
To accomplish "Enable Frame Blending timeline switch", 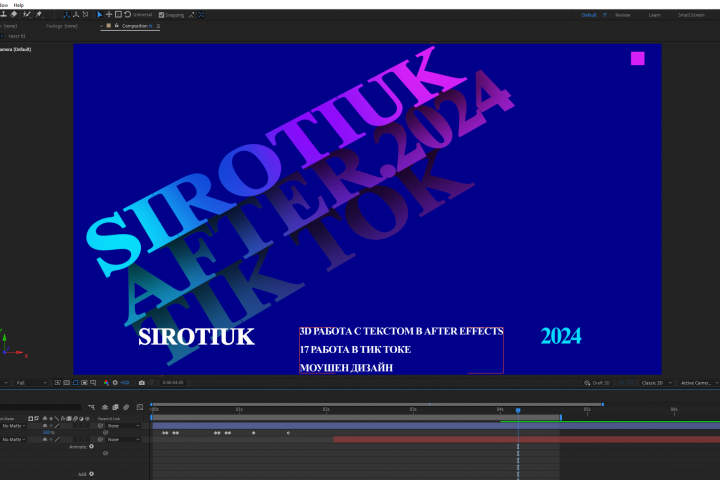I will (115, 407).
